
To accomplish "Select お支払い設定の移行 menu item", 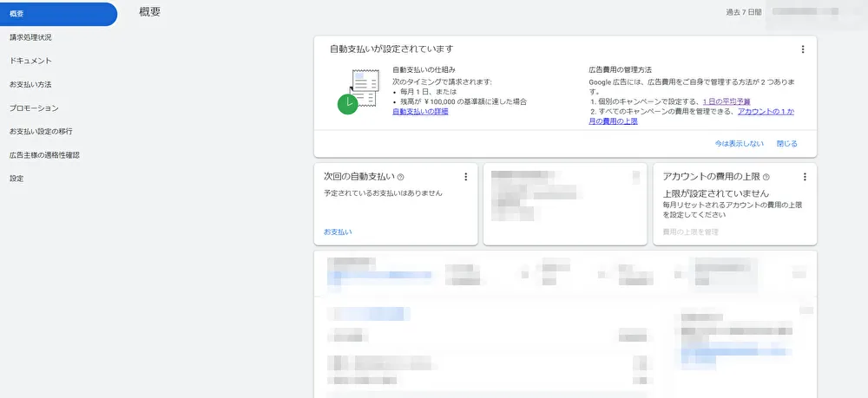I will click(41, 132).
